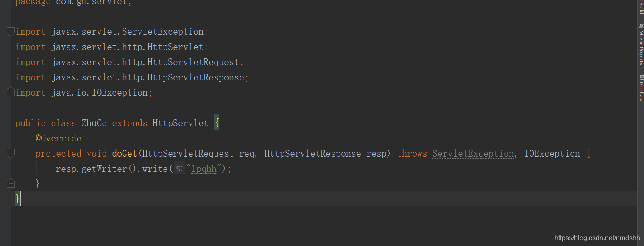Click fold marker beside import java.io.IOException

pos(11,92)
